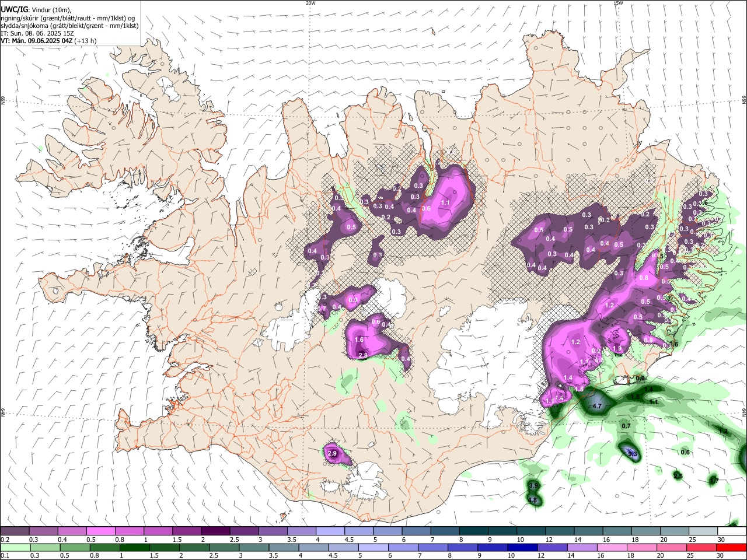
Task: Pick the dark purple 0.2–0.3 swatch in the upper legend
Action: [x=15, y=531]
